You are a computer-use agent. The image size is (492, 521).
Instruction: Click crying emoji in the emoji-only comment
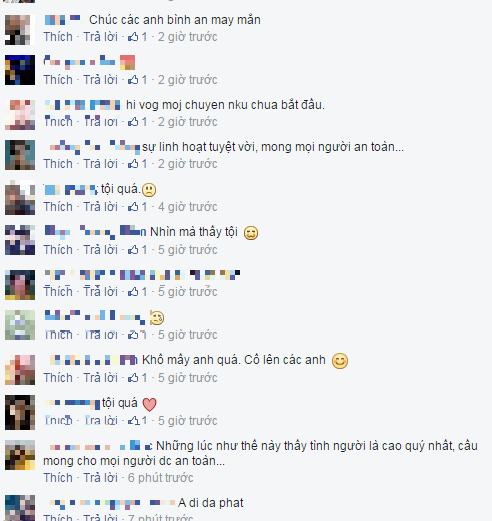click(x=157, y=318)
